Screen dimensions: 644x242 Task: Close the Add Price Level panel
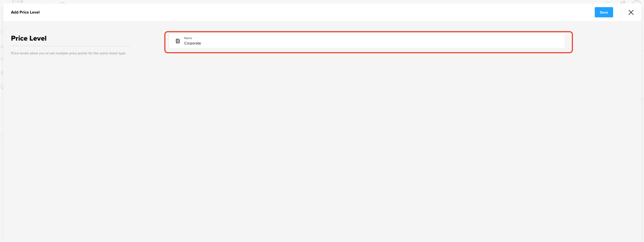(x=631, y=12)
